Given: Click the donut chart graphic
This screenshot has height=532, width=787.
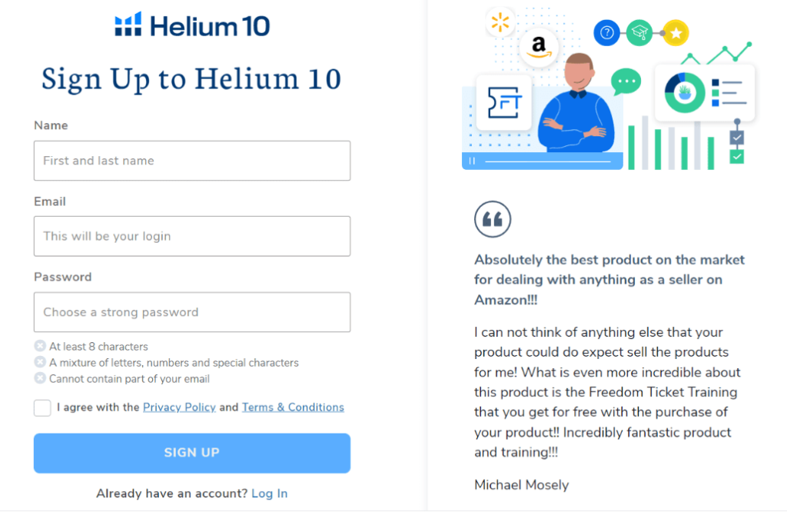Looking at the screenshot, I should 684,93.
